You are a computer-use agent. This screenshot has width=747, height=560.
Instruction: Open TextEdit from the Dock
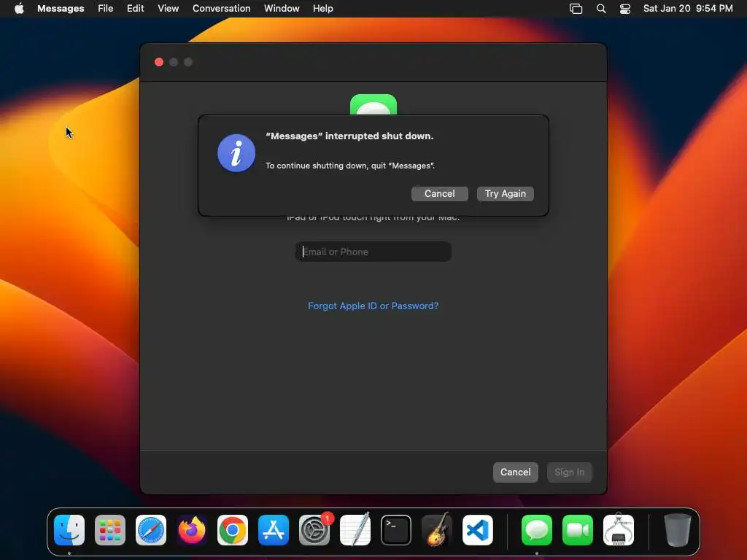click(x=355, y=530)
